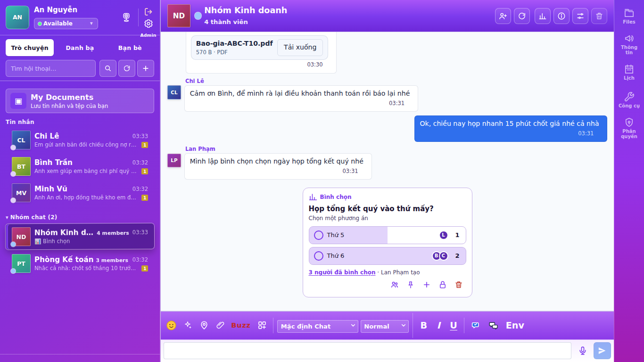Open 3 người đã bình chọn link
Viewport: 644px width, 362px height.
(x=342, y=272)
